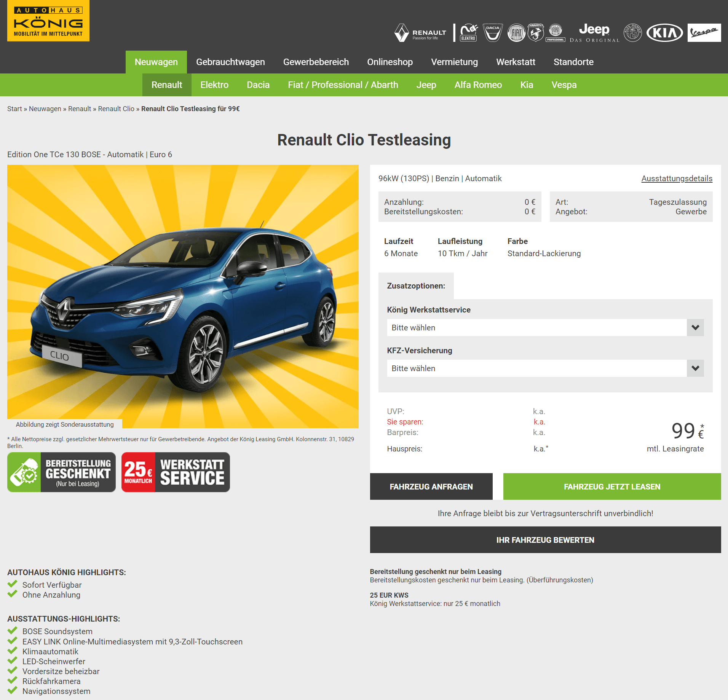Open the Fiat Professional logo
The width and height of the screenshot is (728, 700).
pos(556,33)
